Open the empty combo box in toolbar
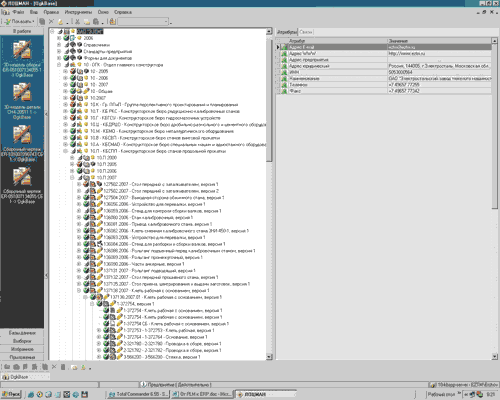The image size is (500, 400). [x=143, y=22]
